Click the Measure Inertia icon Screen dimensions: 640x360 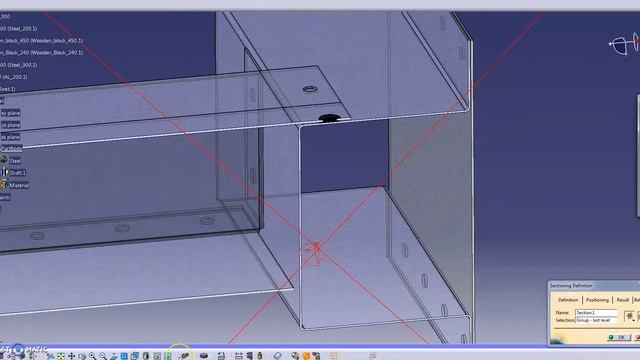click(x=260, y=356)
